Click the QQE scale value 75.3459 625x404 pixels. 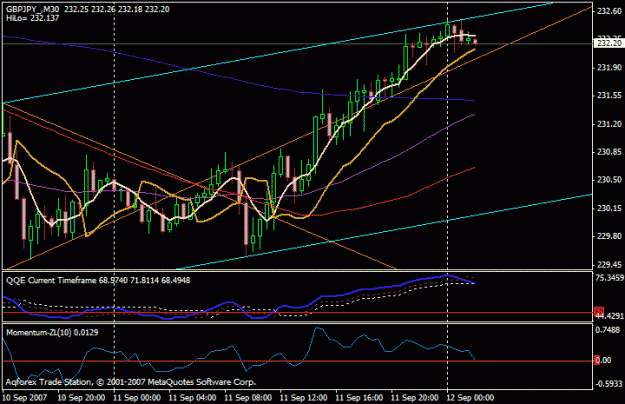point(609,278)
